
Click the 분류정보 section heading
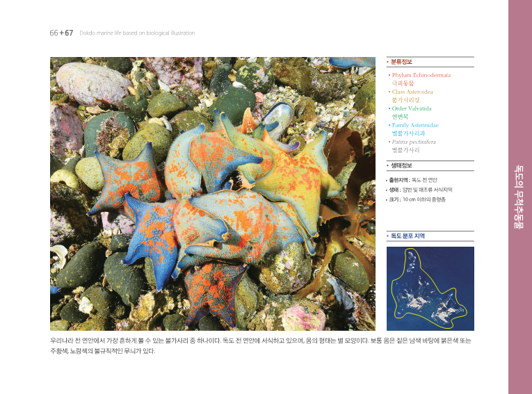[x=401, y=62]
